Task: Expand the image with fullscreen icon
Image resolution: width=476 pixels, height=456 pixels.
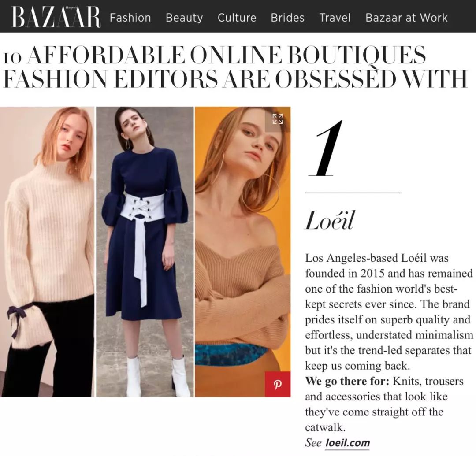Action: click(x=278, y=119)
